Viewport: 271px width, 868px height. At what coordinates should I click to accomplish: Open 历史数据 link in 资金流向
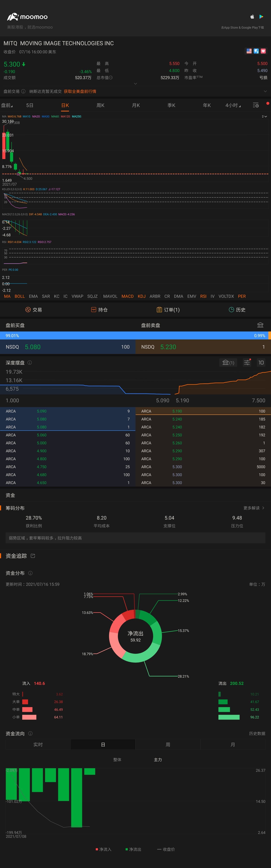(x=257, y=734)
